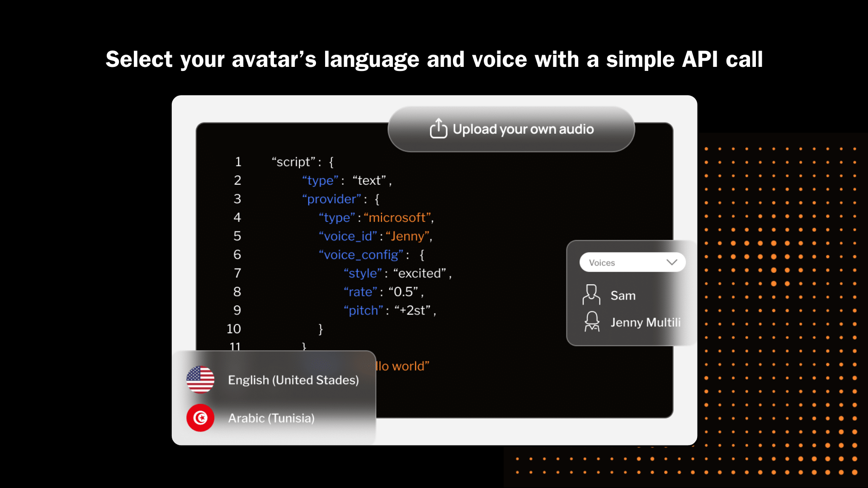Select the Voices dropdown chevron icon

(x=671, y=262)
